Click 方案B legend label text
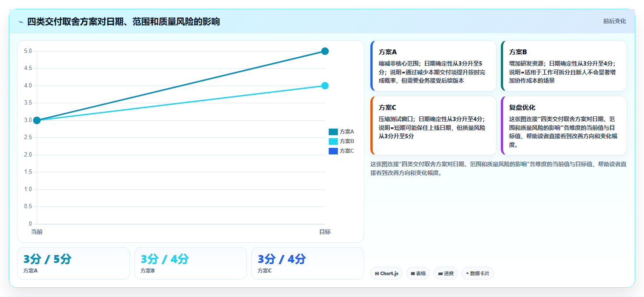 point(347,141)
